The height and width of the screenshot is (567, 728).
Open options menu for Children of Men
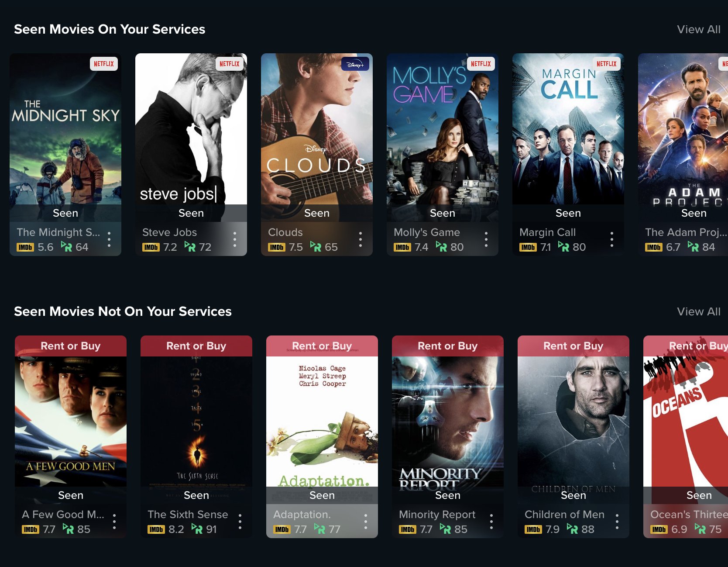point(617,522)
